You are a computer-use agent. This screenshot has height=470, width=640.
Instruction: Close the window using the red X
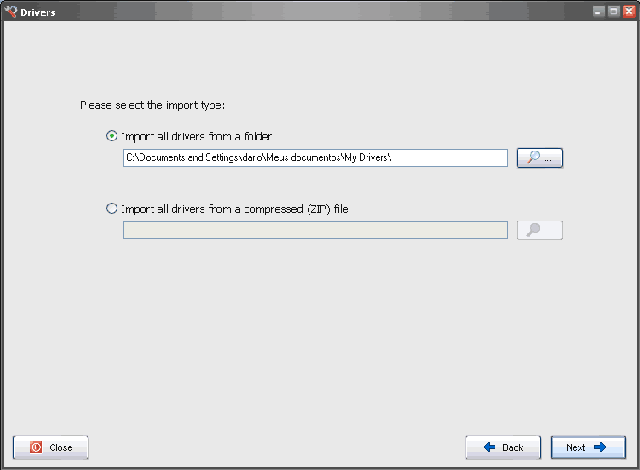(x=629, y=11)
